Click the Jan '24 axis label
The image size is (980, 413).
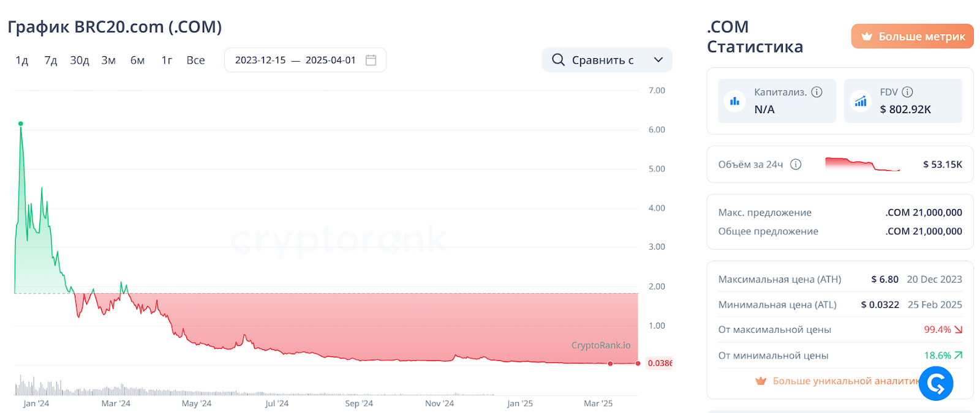pos(36,403)
